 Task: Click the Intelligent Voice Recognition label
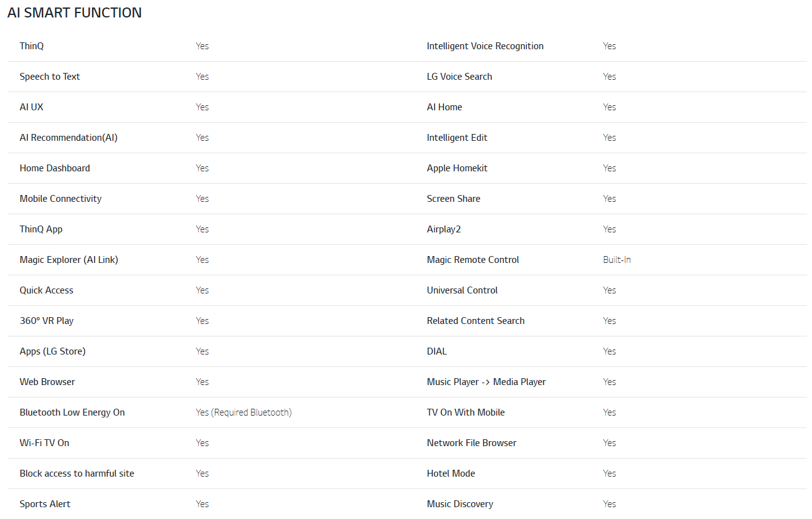[x=485, y=46]
